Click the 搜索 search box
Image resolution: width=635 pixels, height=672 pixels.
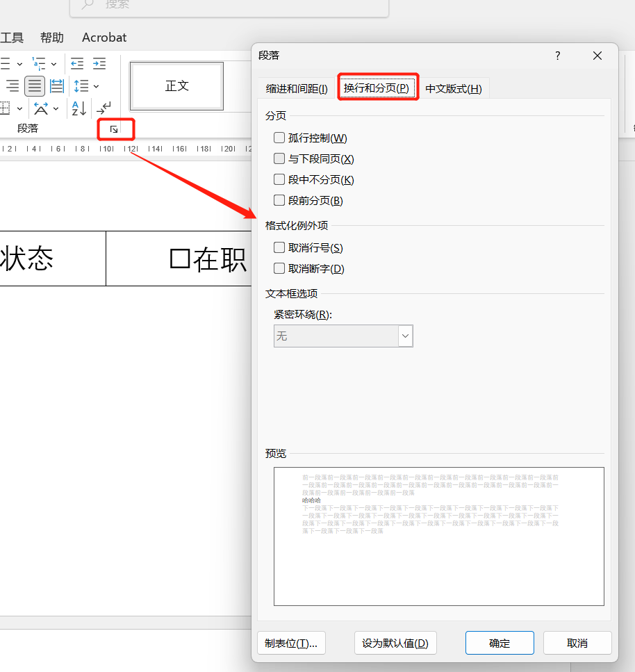[229, 6]
